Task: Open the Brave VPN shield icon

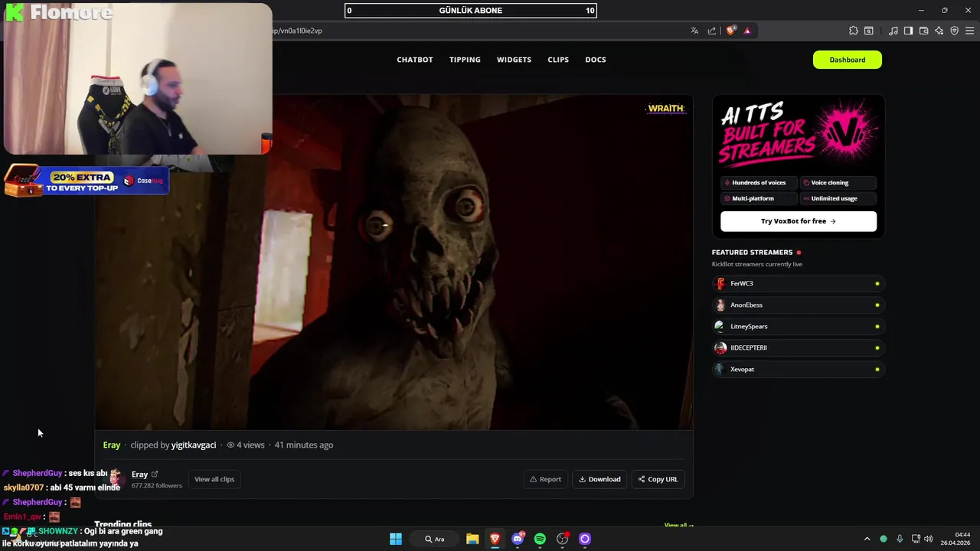Action: click(954, 31)
